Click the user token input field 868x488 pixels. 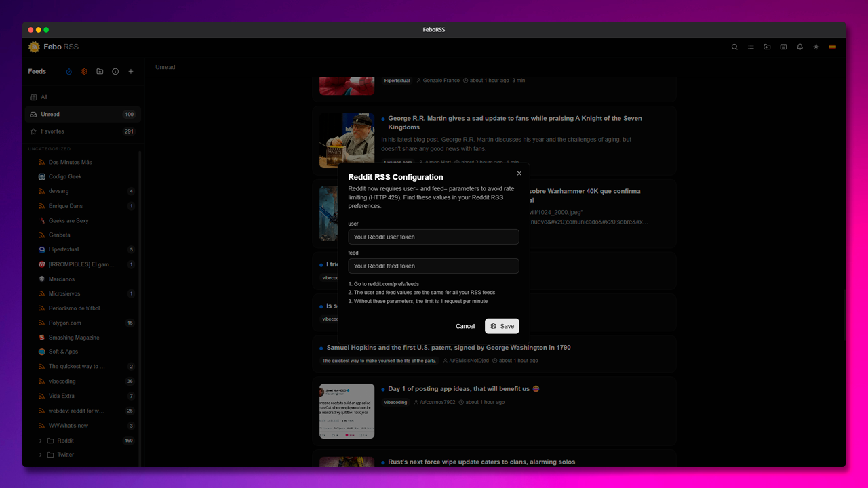coord(434,237)
